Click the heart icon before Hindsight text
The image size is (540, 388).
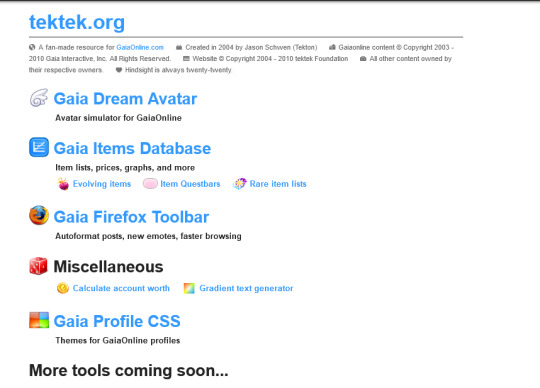(x=119, y=70)
